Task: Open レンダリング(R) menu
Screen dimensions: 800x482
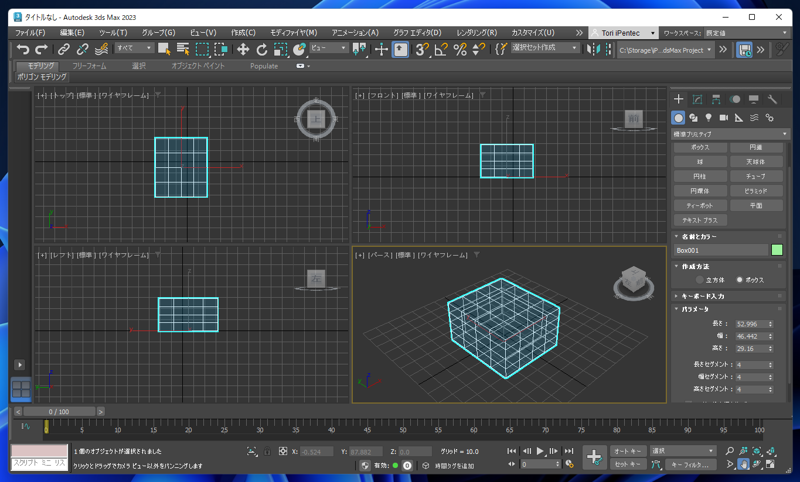Action: coord(477,33)
